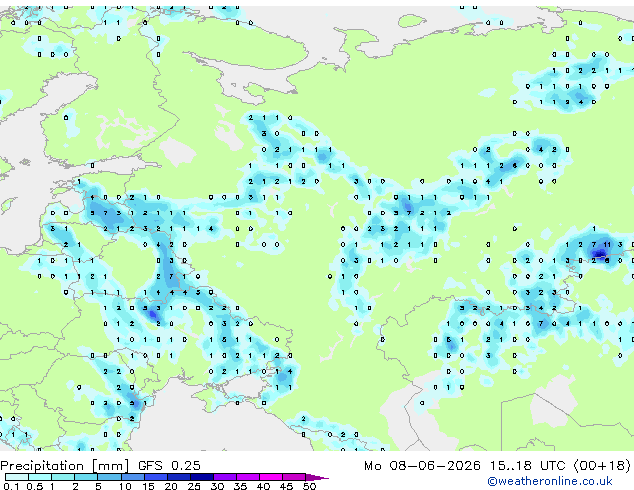The width and height of the screenshot is (634, 490).
Task: Click the '15..18 UTC' time range
Action: [x=528, y=466]
